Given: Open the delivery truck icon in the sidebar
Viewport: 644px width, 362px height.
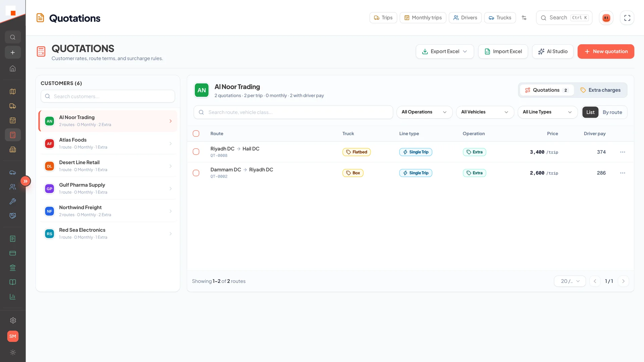Looking at the screenshot, I should click(13, 106).
